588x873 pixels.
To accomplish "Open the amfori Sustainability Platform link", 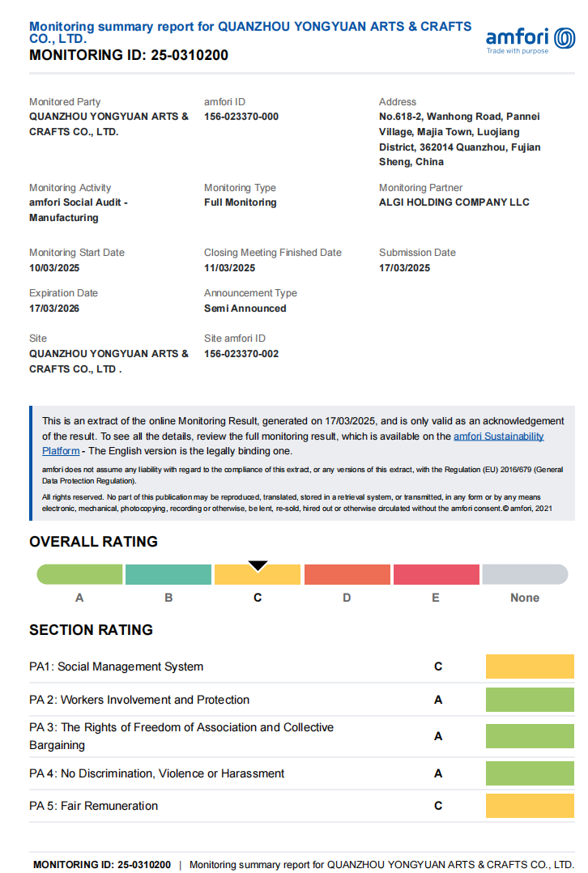I will (499, 436).
